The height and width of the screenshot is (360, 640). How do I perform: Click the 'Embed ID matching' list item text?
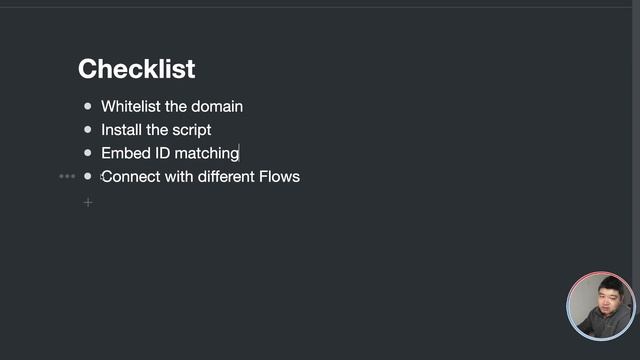pos(170,153)
